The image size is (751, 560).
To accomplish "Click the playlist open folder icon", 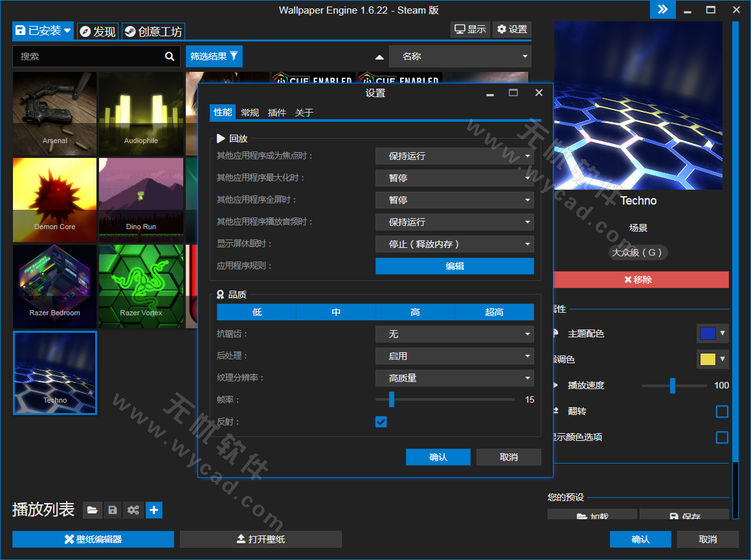I will click(93, 510).
